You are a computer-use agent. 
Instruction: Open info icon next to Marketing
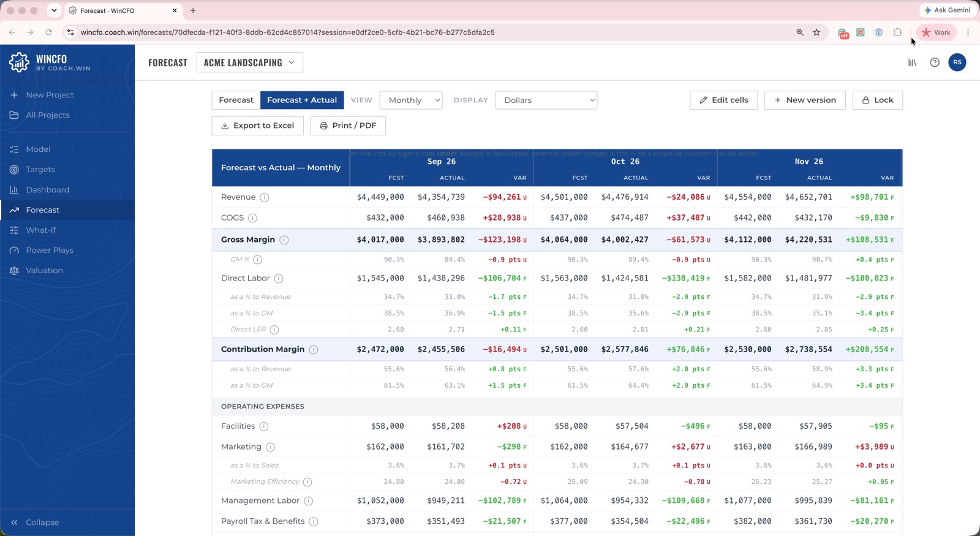click(x=271, y=447)
